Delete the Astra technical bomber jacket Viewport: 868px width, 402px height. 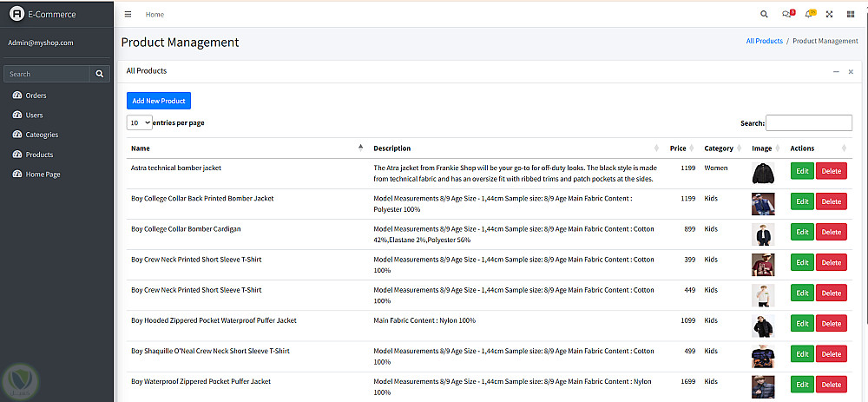click(x=831, y=171)
